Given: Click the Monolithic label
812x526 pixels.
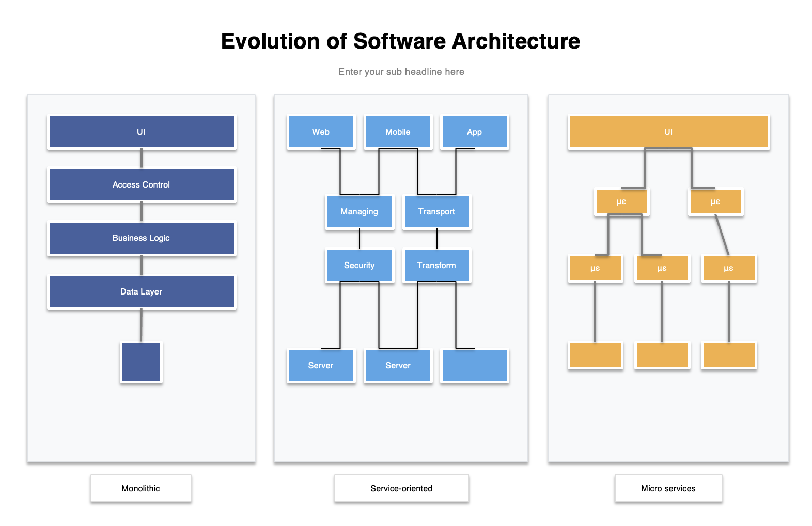Looking at the screenshot, I should pos(140,488).
